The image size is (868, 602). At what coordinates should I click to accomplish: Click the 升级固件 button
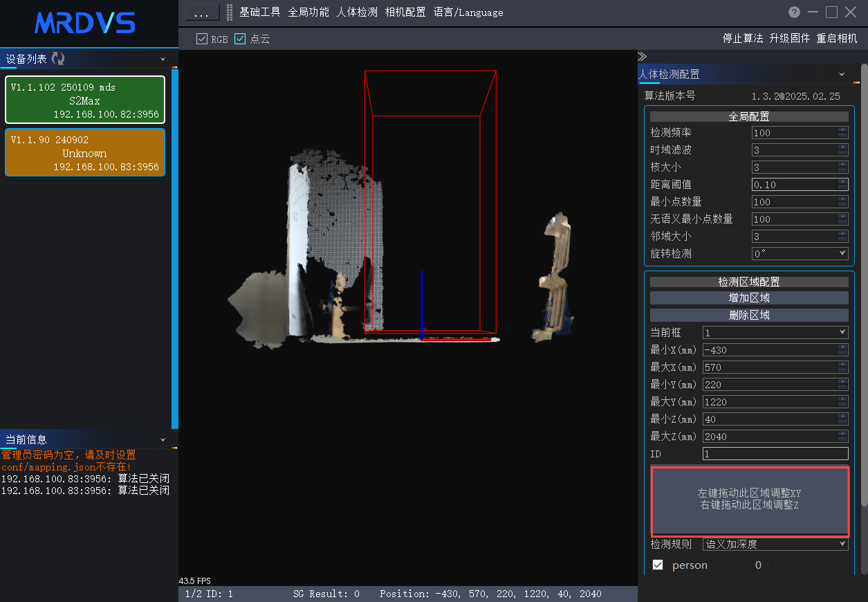(790, 39)
